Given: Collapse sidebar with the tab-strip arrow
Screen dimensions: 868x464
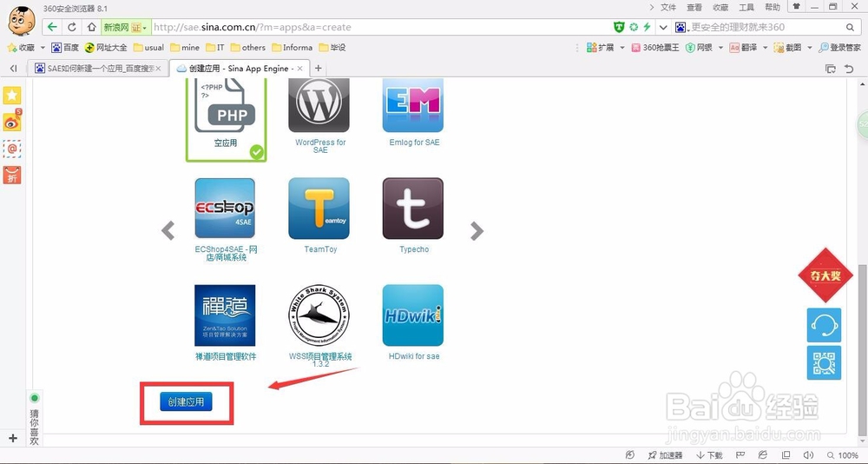Looking at the screenshot, I should [x=13, y=68].
